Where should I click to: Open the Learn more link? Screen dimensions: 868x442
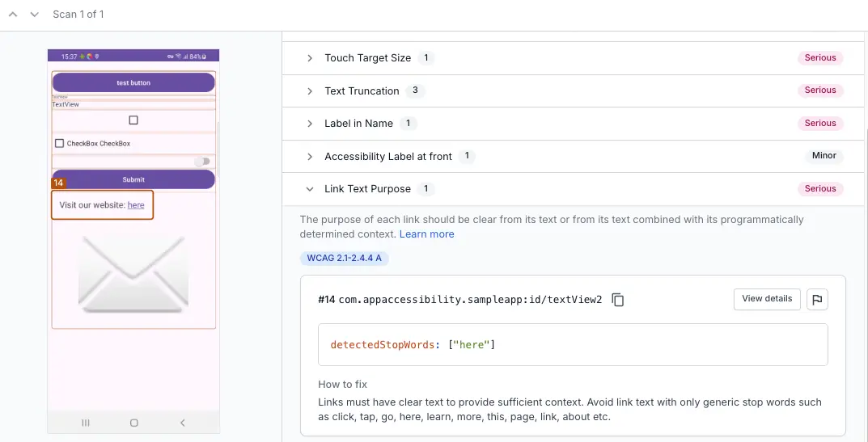tap(426, 234)
